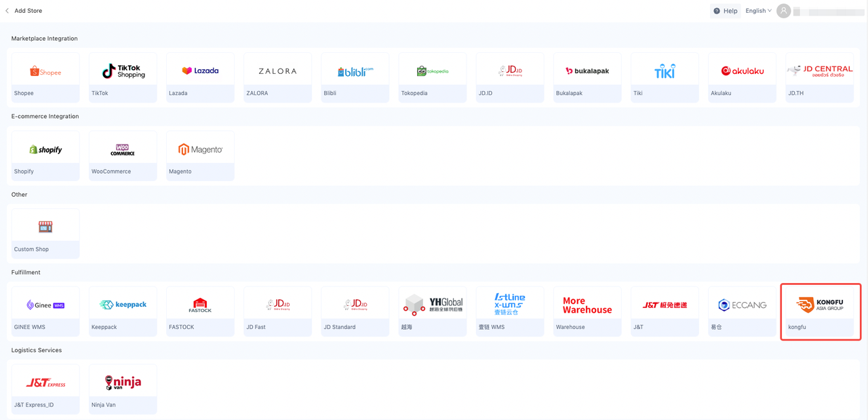
Task: Pick the Akulaku logo
Action: [x=742, y=71]
